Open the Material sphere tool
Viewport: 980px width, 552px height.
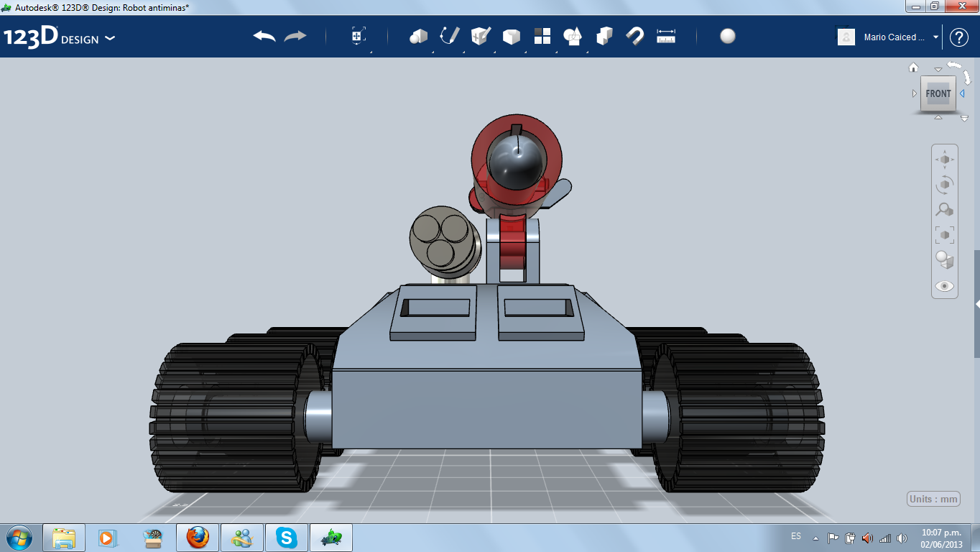coord(728,36)
